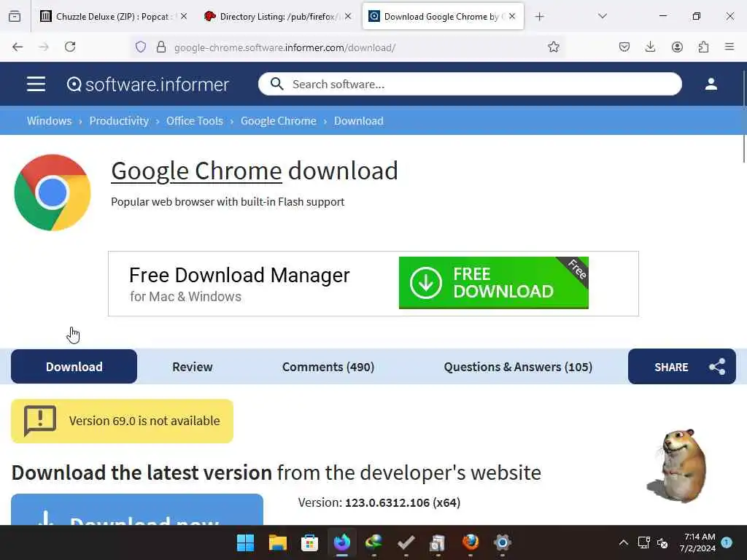Click the checkmark app taskbar icon
This screenshot has width=747, height=560.
point(406,542)
